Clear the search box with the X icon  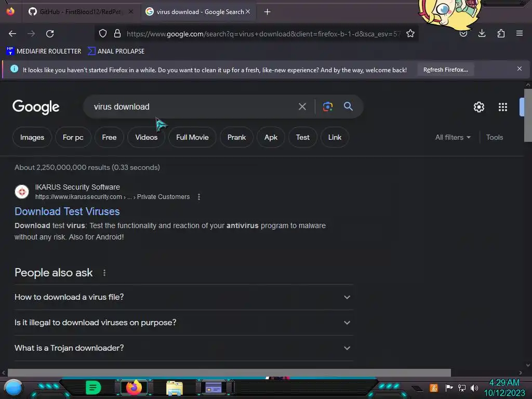[302, 107]
